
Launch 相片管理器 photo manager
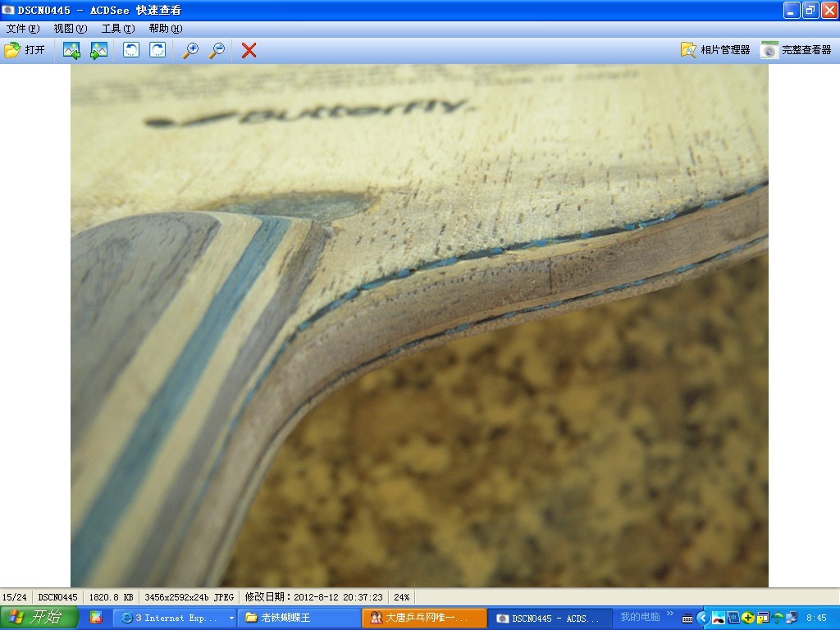click(x=715, y=50)
